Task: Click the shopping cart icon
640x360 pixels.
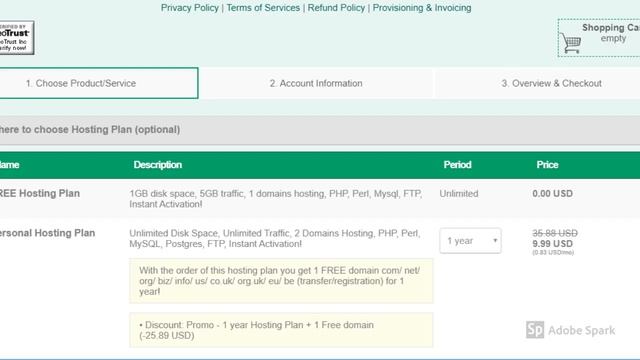Action: pos(571,43)
